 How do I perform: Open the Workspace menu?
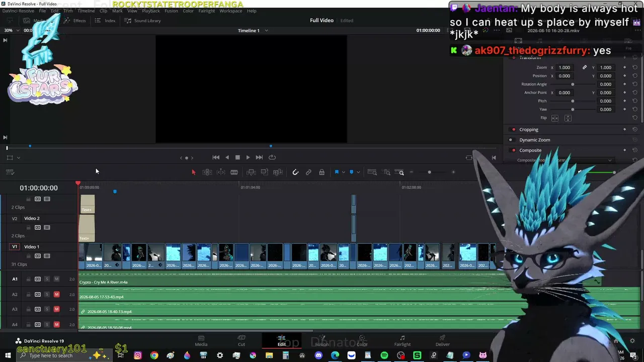[231, 11]
